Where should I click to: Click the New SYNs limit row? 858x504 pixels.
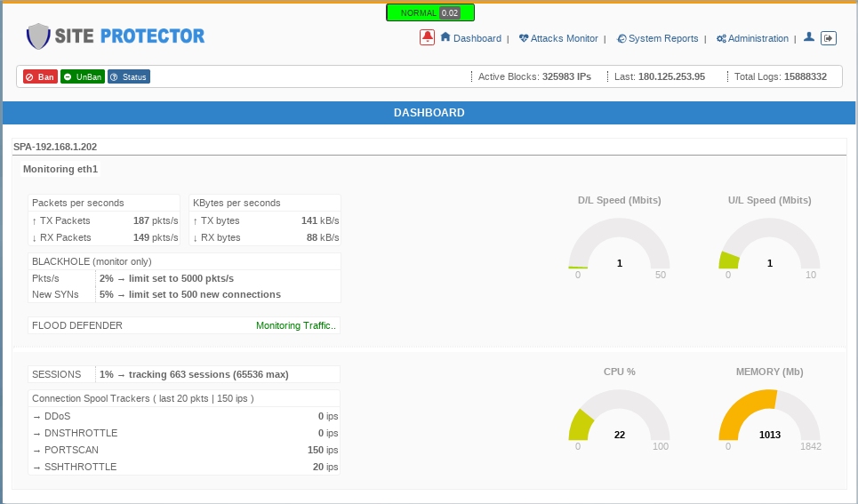click(x=184, y=294)
